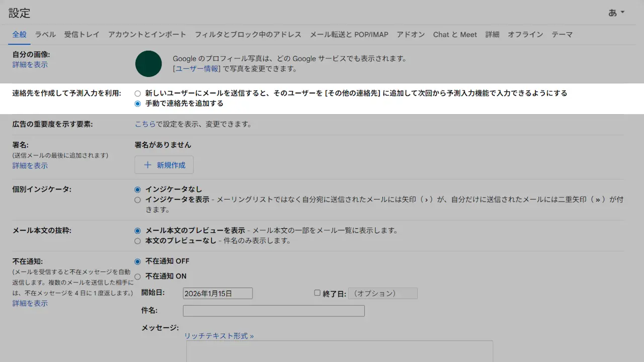Select 本文のプレビューなし option

click(138, 241)
